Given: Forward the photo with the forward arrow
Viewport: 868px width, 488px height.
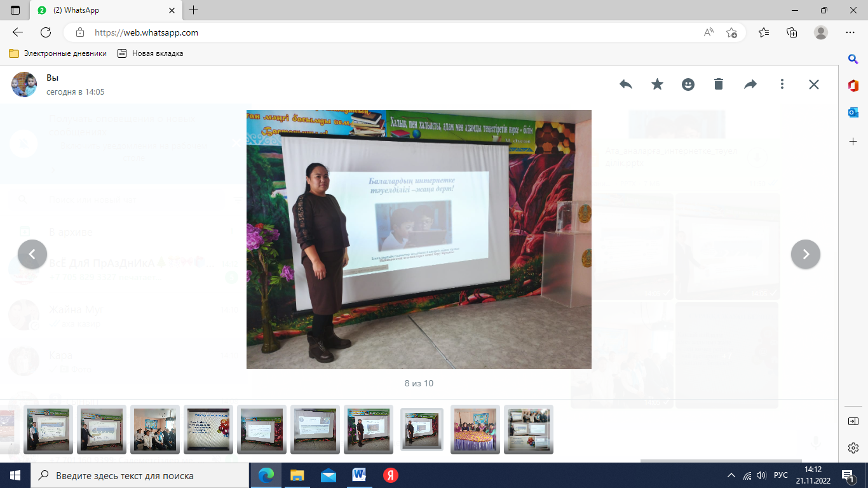Looking at the screenshot, I should [x=750, y=85].
